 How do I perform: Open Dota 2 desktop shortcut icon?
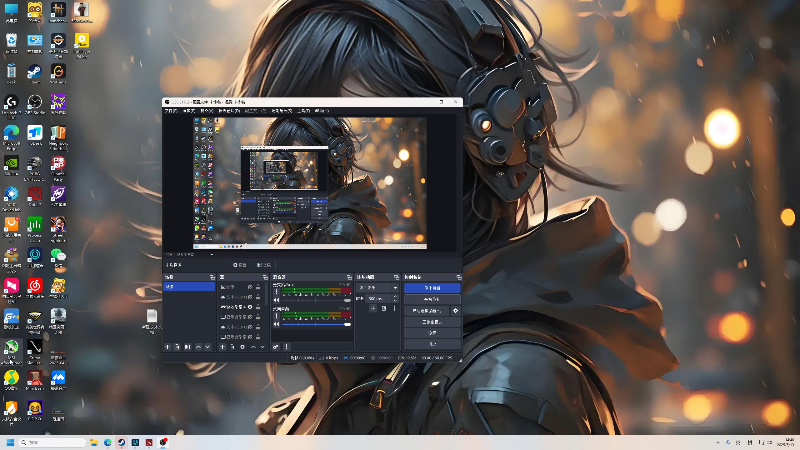click(x=35, y=196)
